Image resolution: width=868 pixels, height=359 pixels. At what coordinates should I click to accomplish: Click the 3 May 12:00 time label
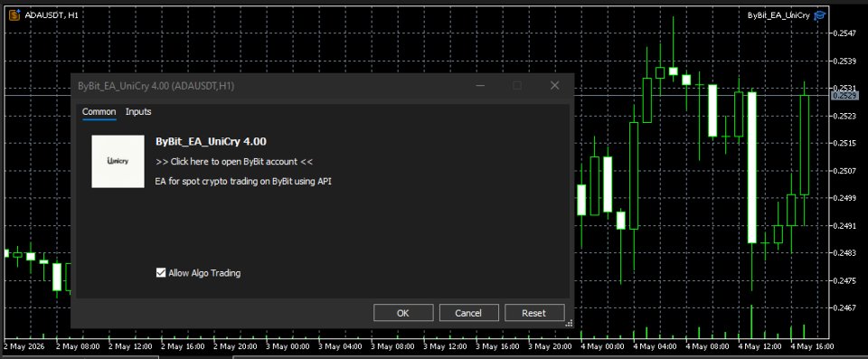tap(445, 346)
